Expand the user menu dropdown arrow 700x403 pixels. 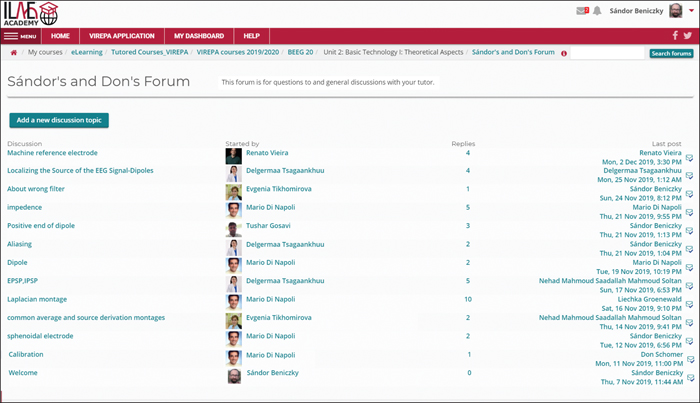pos(691,11)
